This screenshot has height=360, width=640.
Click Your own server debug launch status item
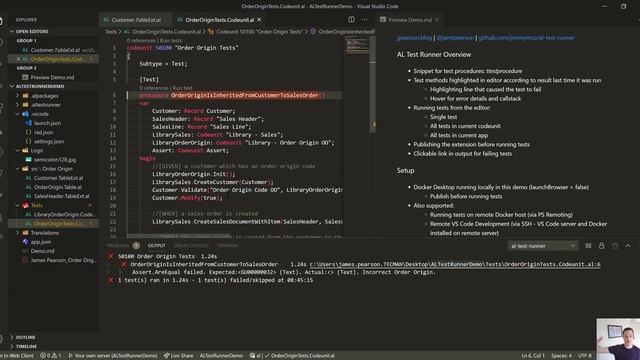click(113, 356)
